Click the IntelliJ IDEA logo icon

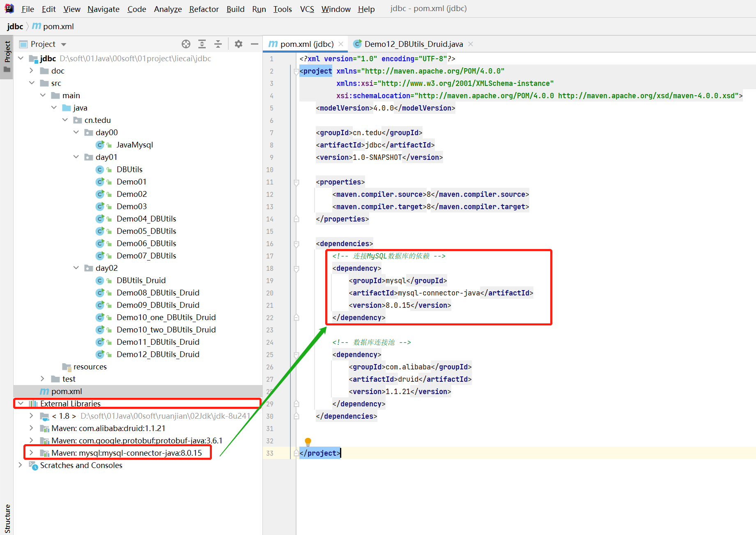pyautogui.click(x=9, y=9)
